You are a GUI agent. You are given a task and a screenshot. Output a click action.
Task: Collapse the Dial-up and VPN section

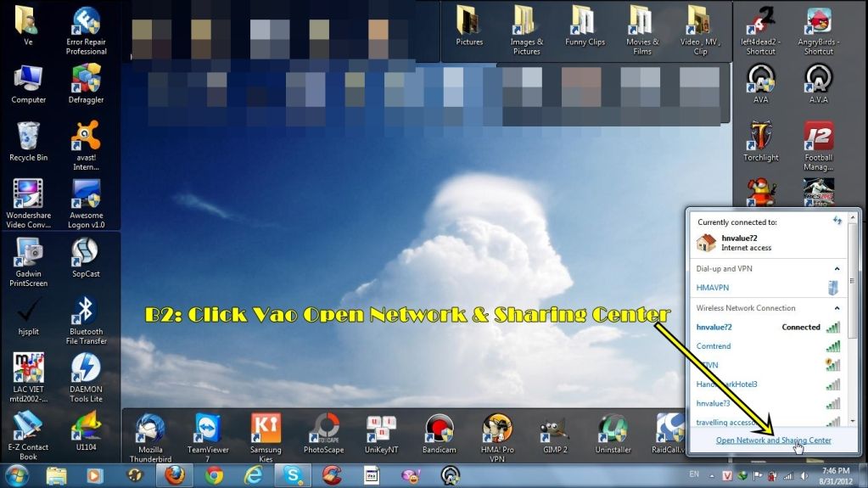(x=837, y=269)
